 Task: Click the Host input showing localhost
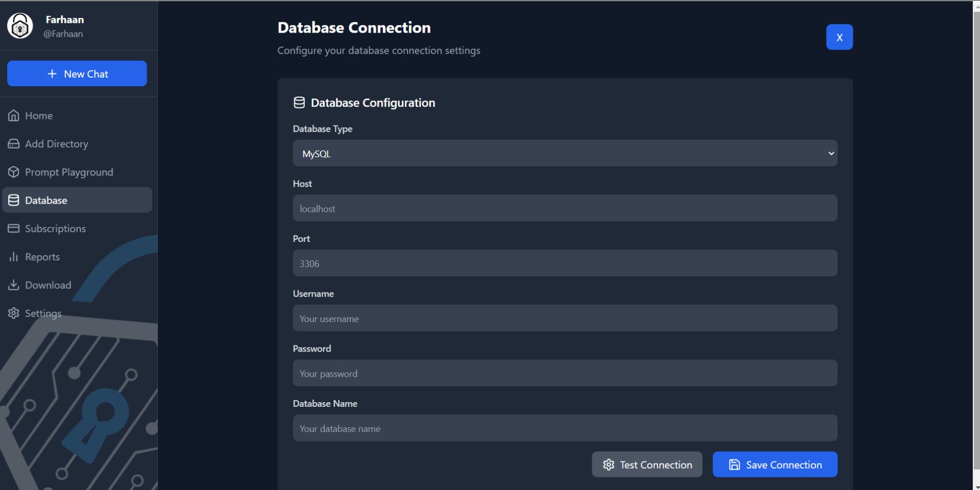click(564, 208)
